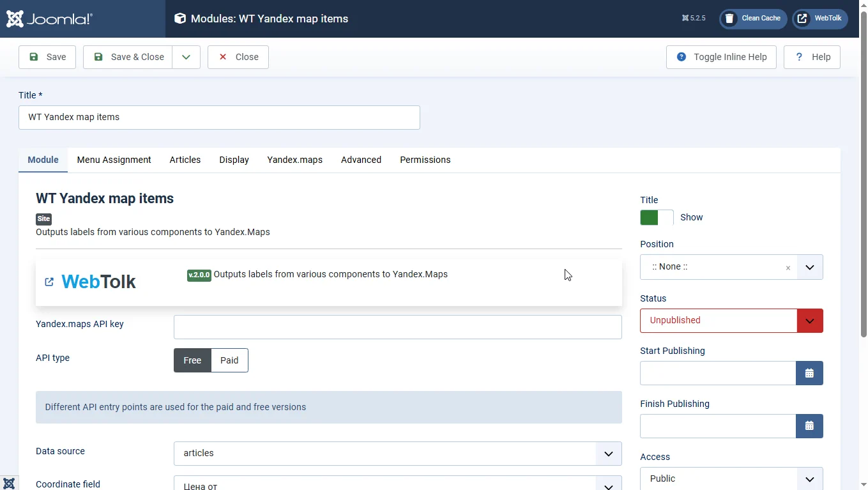Click the WebTolk logo link
Image resolution: width=868 pixels, height=490 pixels.
(x=98, y=282)
